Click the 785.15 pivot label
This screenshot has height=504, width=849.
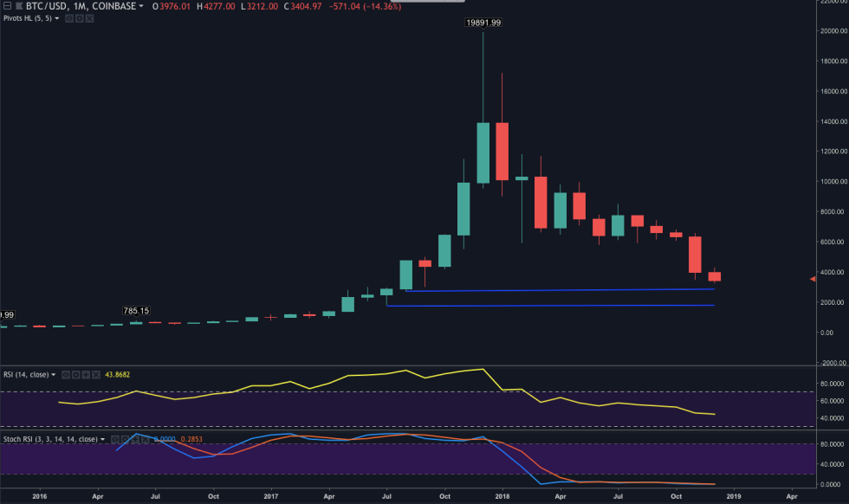[136, 310]
